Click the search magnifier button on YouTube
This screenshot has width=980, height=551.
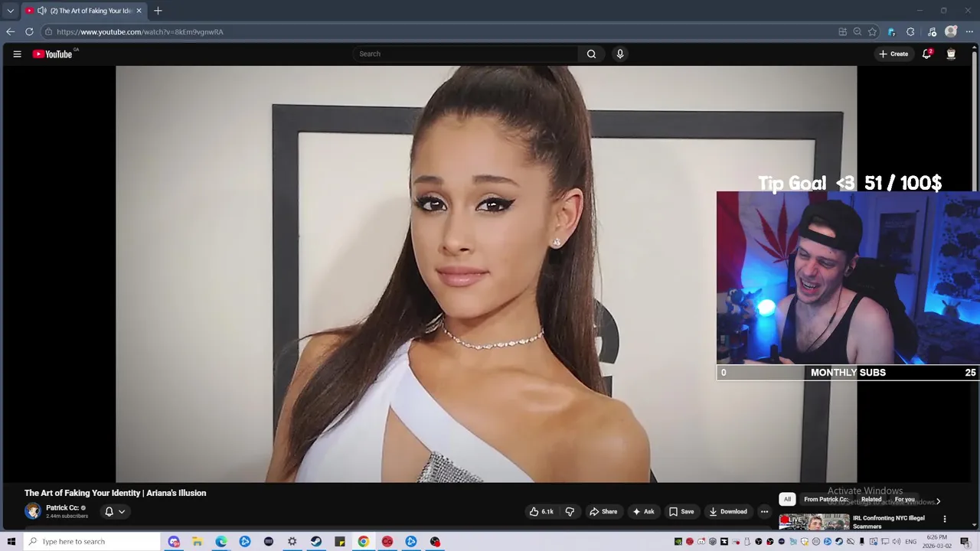coord(591,54)
